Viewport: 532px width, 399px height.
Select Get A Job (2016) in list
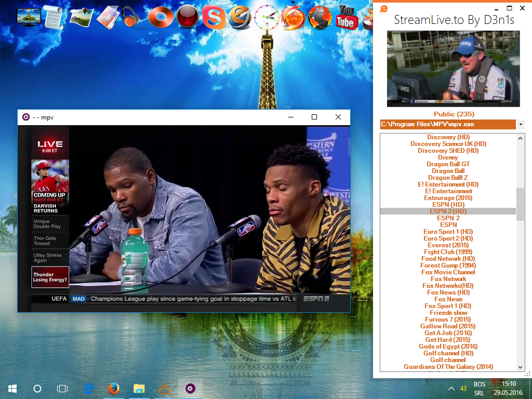[x=448, y=333]
